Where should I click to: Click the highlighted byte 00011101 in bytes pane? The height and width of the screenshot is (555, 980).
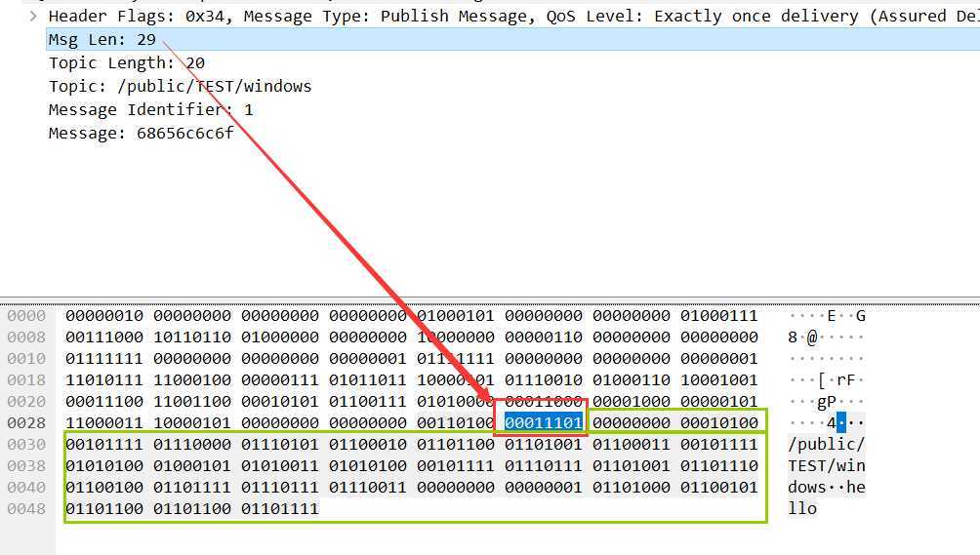point(543,422)
